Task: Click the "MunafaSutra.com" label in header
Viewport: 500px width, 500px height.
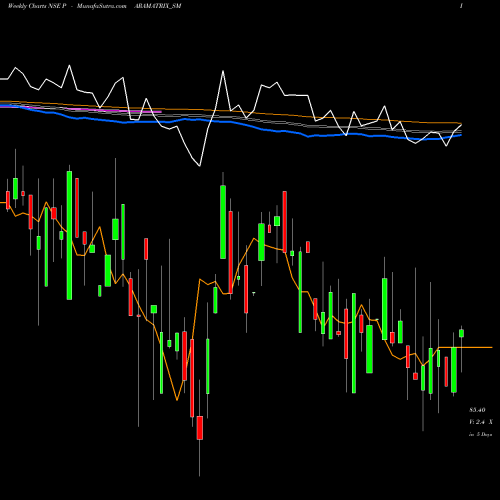Action: [102, 6]
